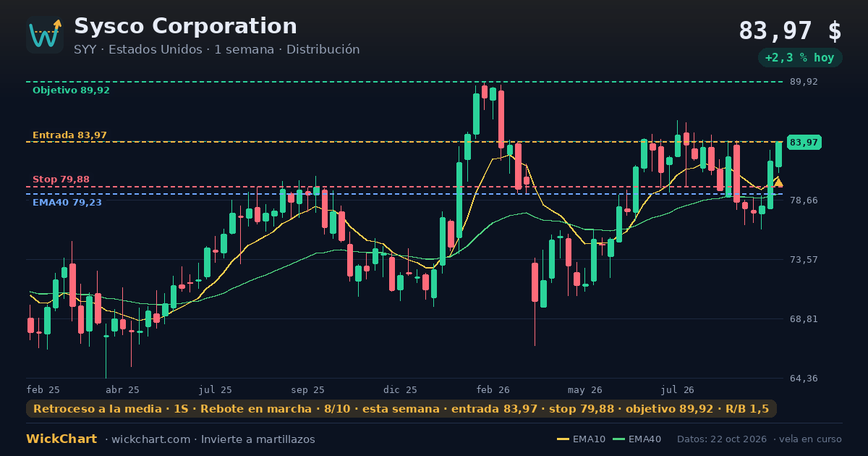This screenshot has width=868, height=456.
Task: Click the WickChart brand name in footer
Action: (x=61, y=439)
